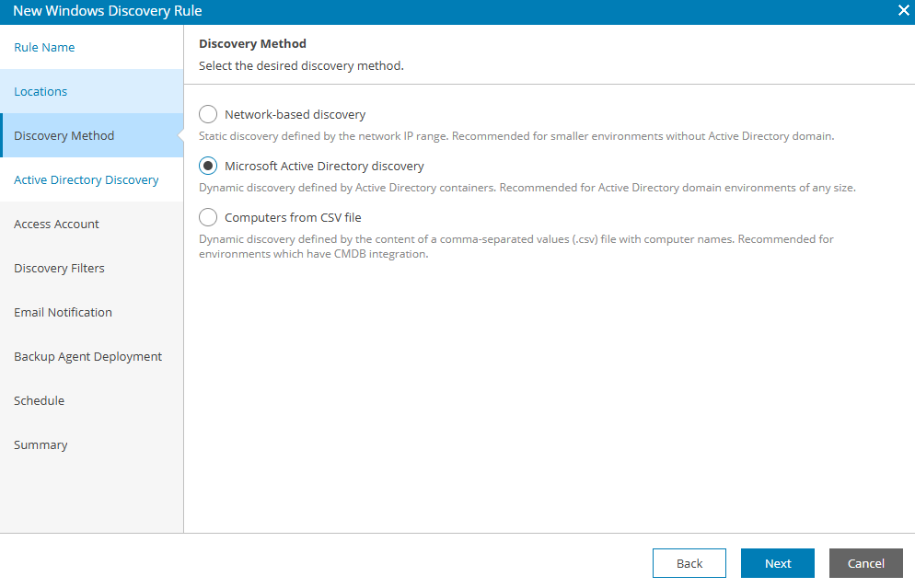Click the Network-based discovery label text
The image size is (915, 588).
[x=295, y=114]
